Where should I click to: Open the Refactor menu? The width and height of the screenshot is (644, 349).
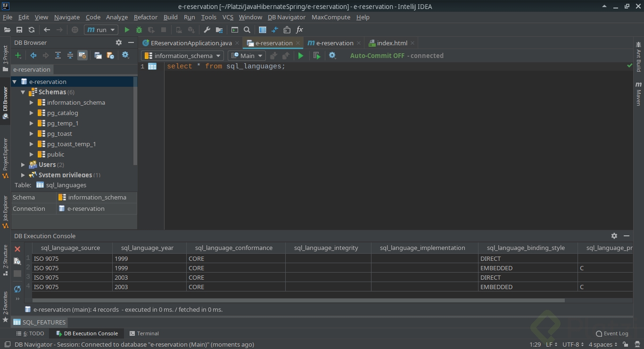click(145, 17)
